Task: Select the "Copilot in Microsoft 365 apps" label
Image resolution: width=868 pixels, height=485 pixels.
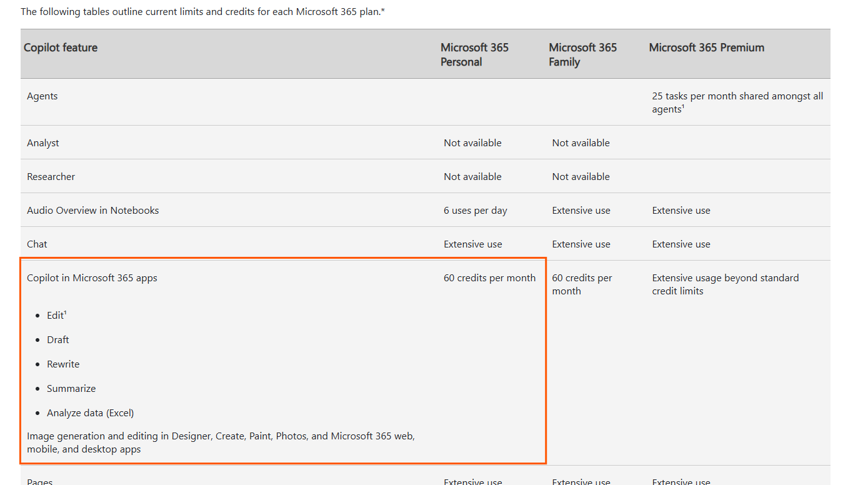Action: (x=92, y=278)
